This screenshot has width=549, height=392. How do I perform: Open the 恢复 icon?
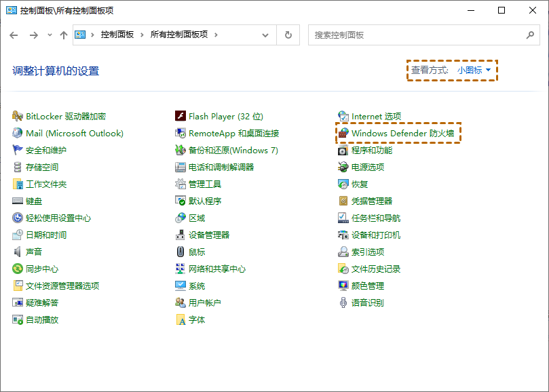click(x=343, y=184)
